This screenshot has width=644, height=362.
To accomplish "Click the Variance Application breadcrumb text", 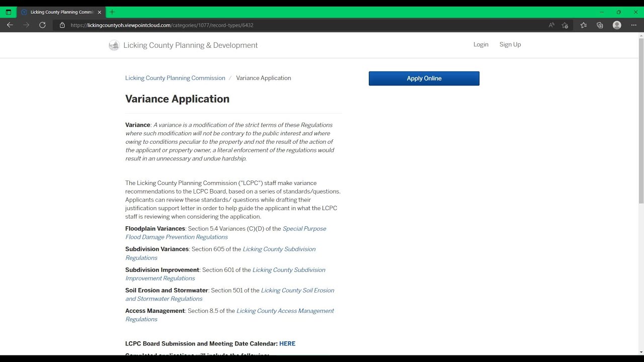I will click(264, 78).
